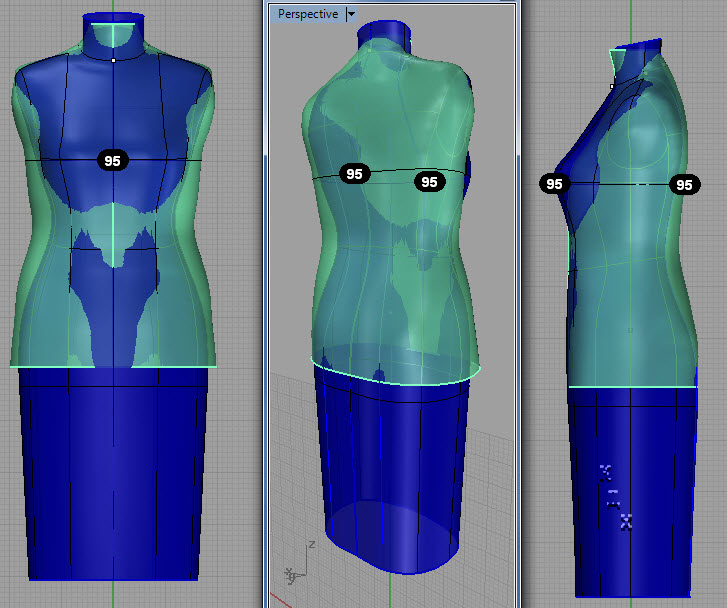Click the world axis icon in Perspective viewport
The width and height of the screenshot is (727, 608).
tap(299, 563)
